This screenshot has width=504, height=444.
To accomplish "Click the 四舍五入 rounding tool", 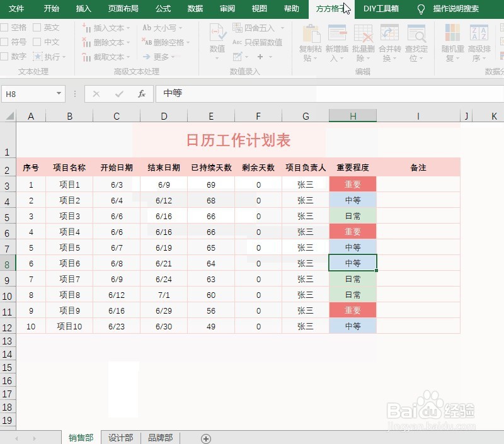I will point(255,28).
